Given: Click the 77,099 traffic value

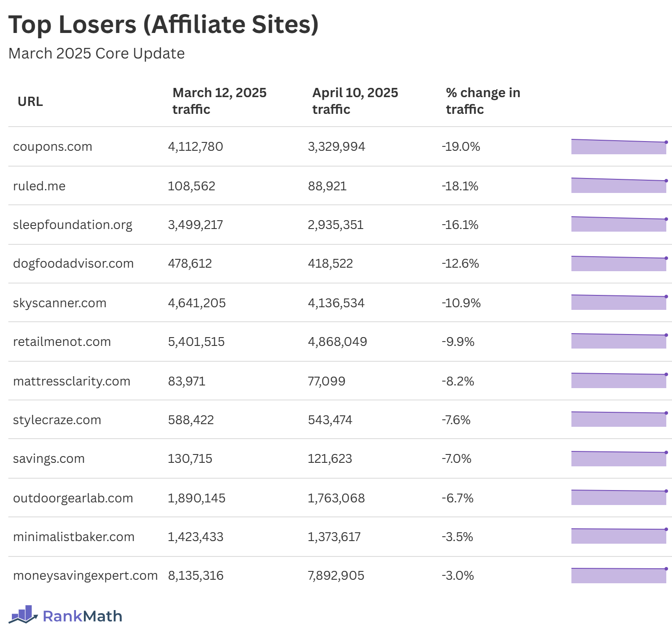Looking at the screenshot, I should click(326, 382).
